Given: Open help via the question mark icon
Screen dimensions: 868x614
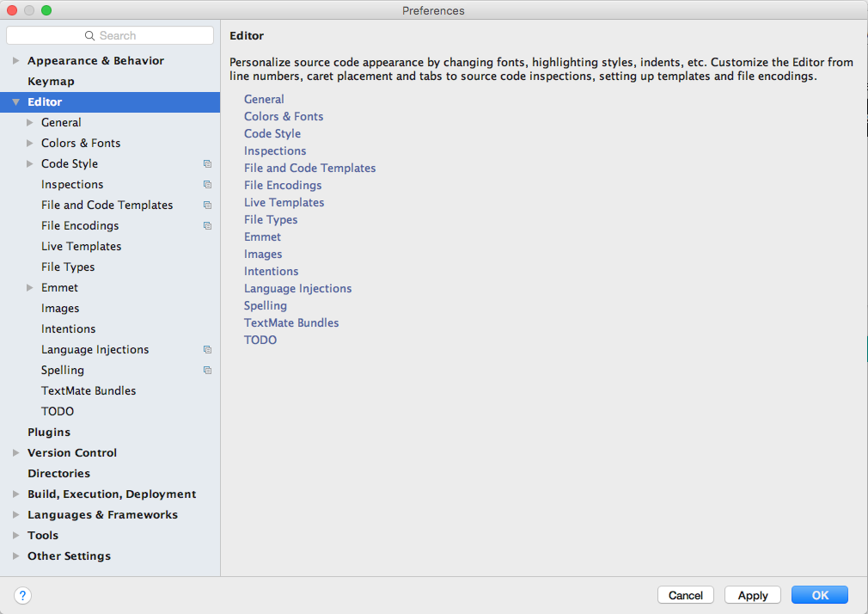Looking at the screenshot, I should pos(22,595).
